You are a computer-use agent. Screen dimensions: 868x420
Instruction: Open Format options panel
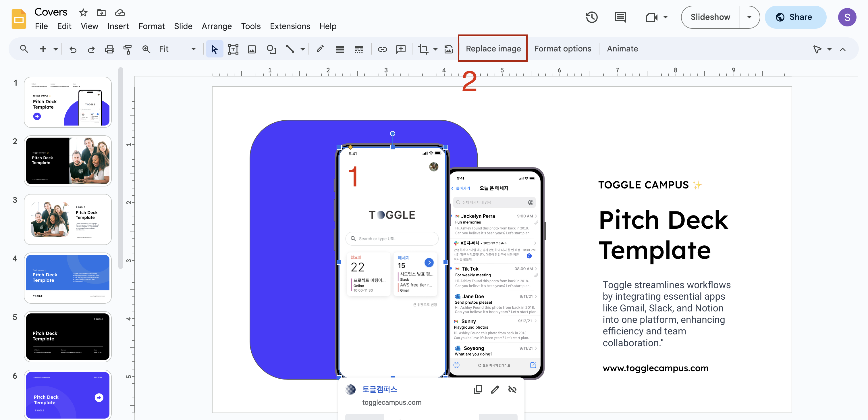pyautogui.click(x=563, y=49)
